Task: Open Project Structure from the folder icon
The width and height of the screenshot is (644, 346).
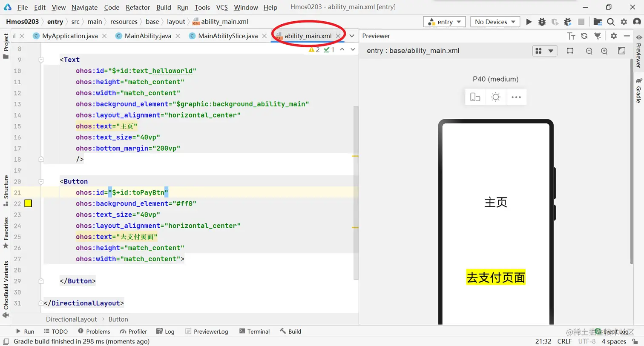Action: (598, 22)
